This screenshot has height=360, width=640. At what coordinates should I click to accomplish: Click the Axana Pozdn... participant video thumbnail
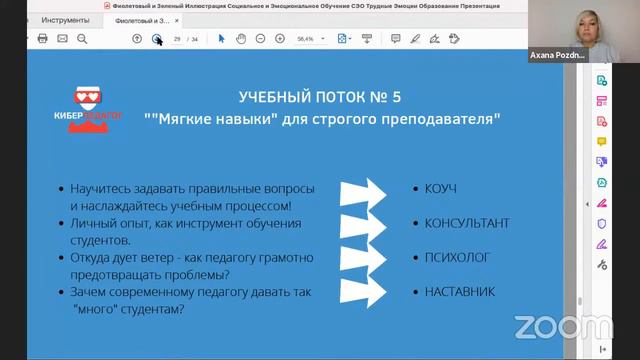pos(584,31)
